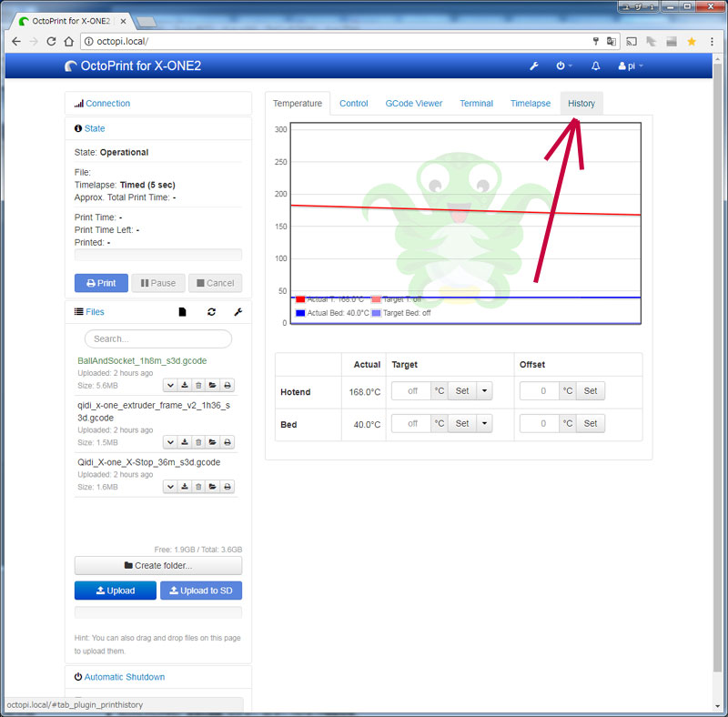
Task: Set the Bed target temperature
Action: (462, 423)
